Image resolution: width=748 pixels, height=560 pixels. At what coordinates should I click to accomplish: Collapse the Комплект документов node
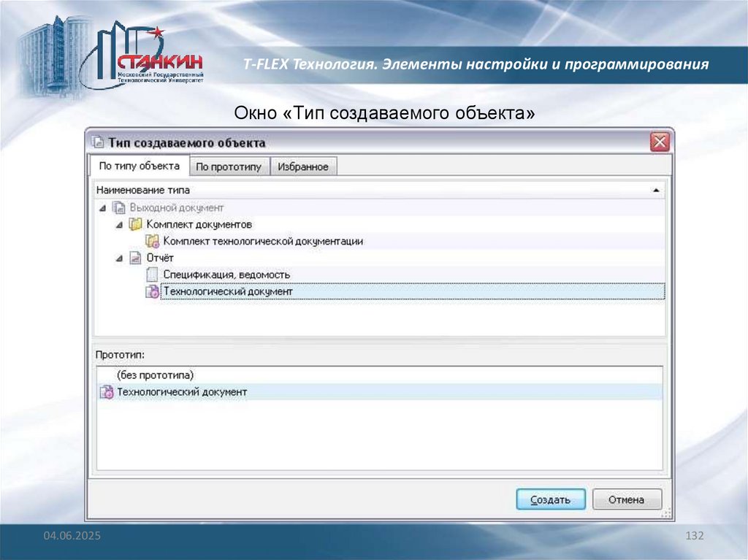click(119, 225)
